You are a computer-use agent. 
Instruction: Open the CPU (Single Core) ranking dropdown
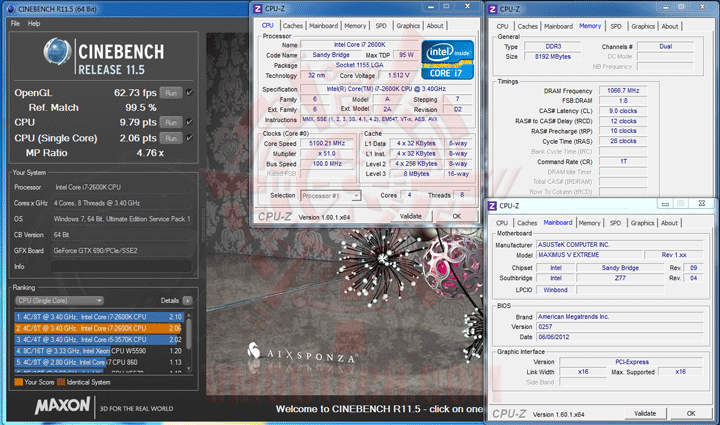(59, 301)
